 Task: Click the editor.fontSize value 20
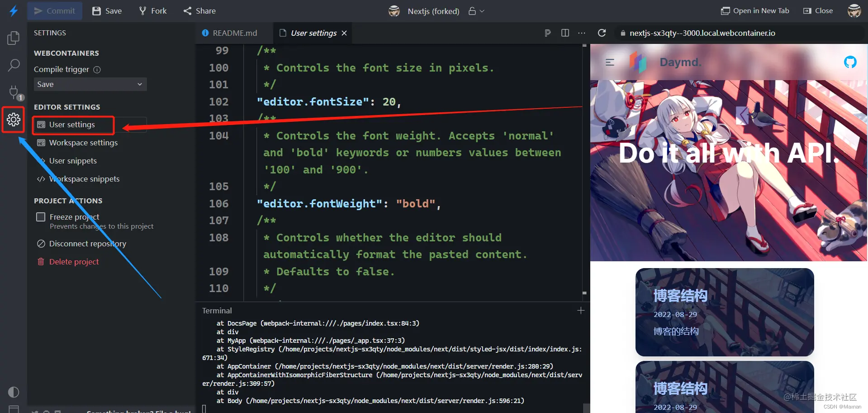tap(389, 102)
